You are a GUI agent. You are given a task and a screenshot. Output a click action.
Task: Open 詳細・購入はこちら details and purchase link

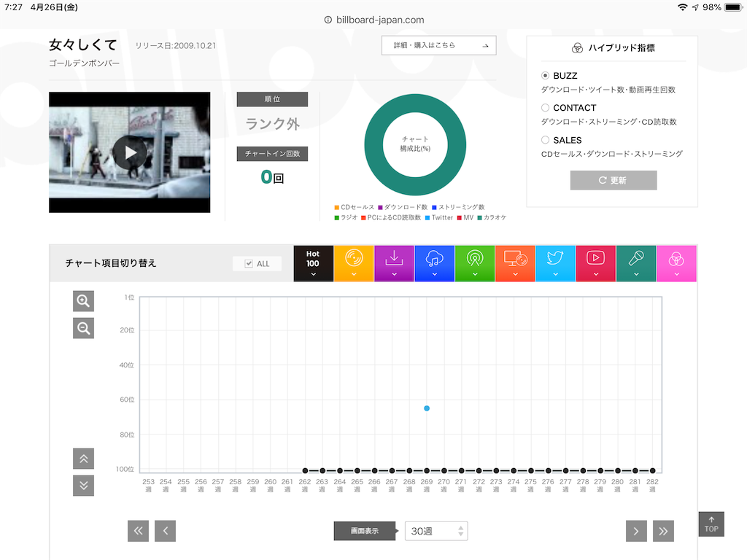(x=438, y=45)
